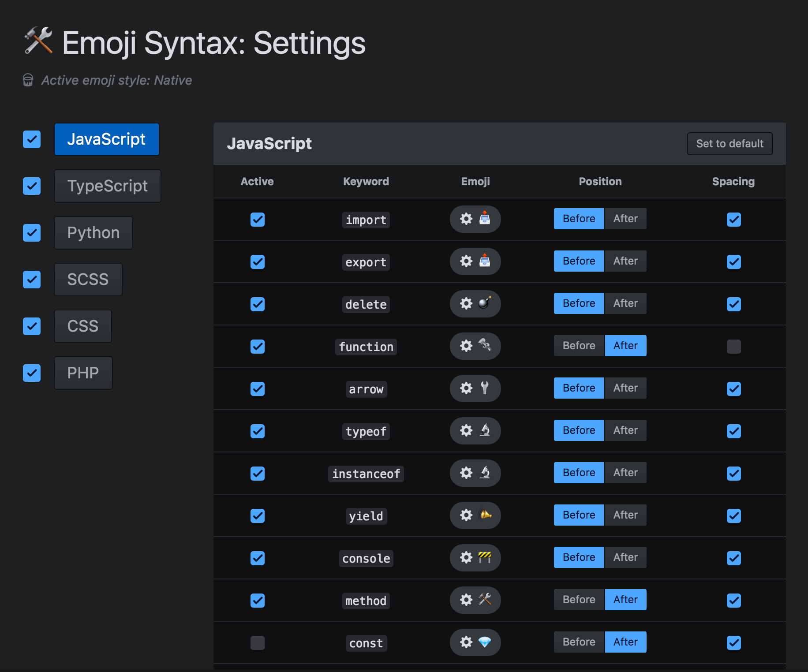
Task: Select After for the function row
Action: click(625, 346)
